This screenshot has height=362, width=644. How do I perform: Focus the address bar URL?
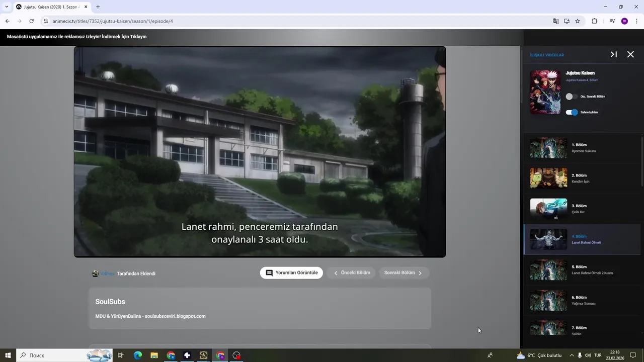pos(113,21)
